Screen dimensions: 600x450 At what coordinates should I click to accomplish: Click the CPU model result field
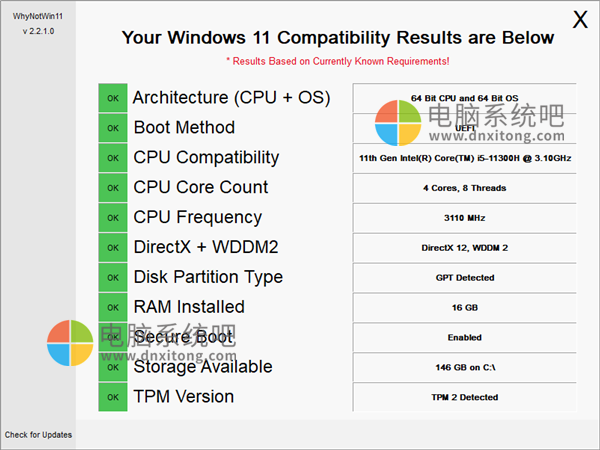click(464, 158)
